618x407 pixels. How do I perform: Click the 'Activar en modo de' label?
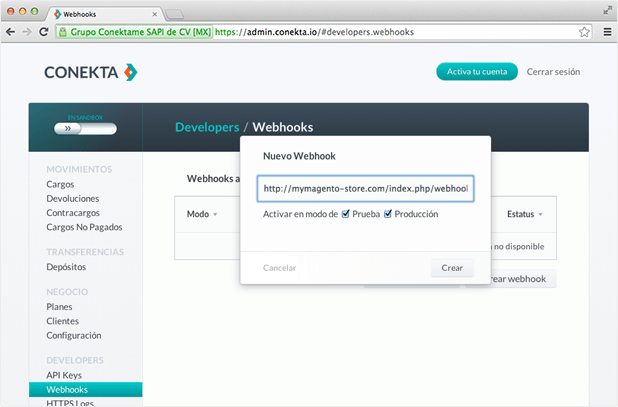[x=300, y=214]
